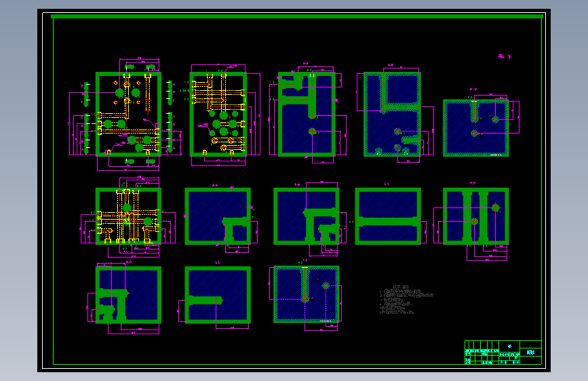Select the grey technical requirements text block
The width and height of the screenshot is (588, 381).
406,300
